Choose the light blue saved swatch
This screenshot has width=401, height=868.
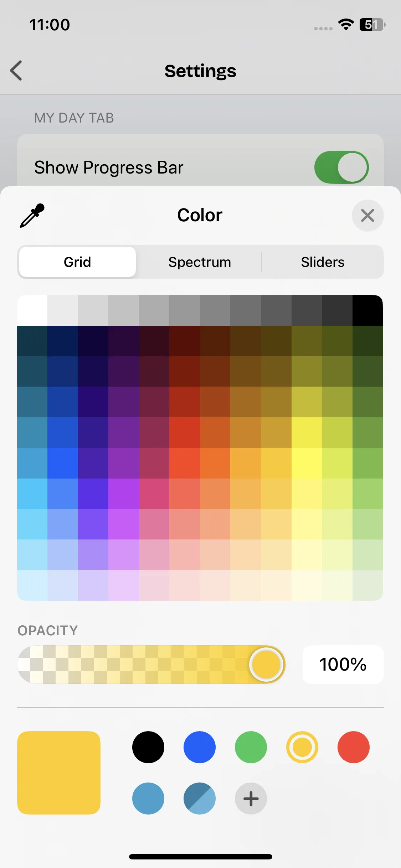148,799
